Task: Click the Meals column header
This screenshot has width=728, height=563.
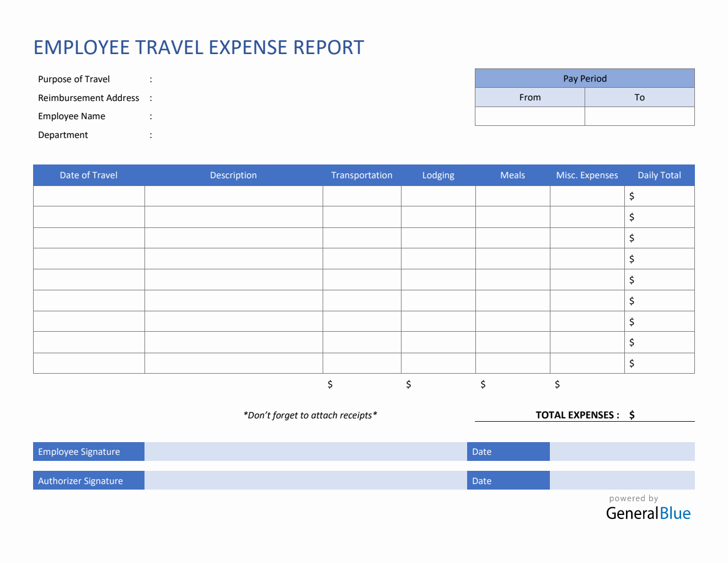Action: 512,175
